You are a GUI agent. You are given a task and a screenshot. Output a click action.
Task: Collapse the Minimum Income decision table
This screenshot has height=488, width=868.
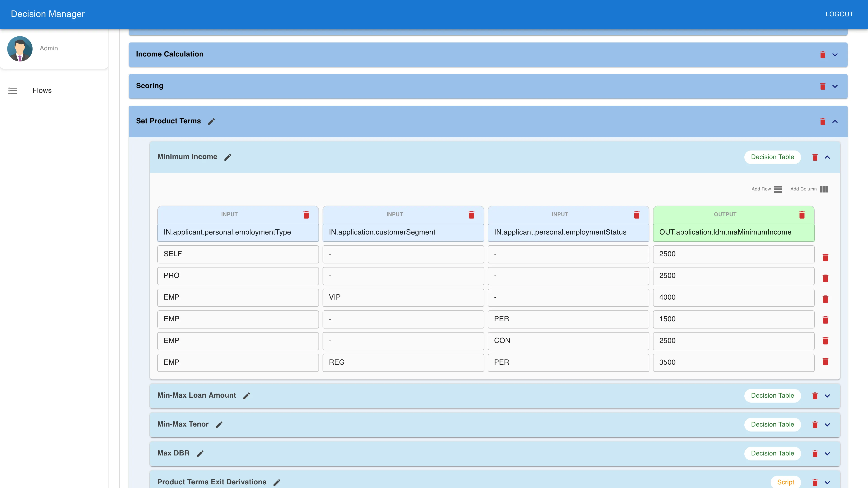(828, 157)
